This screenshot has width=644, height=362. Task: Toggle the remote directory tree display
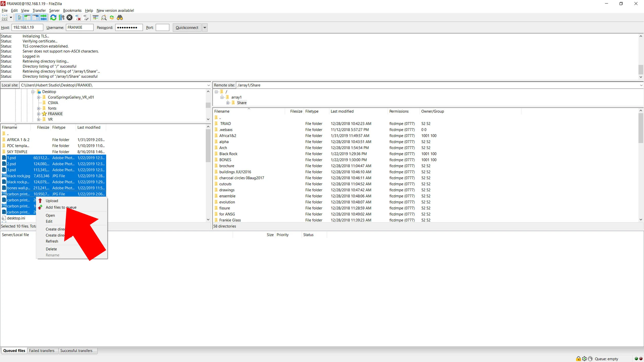click(x=35, y=18)
